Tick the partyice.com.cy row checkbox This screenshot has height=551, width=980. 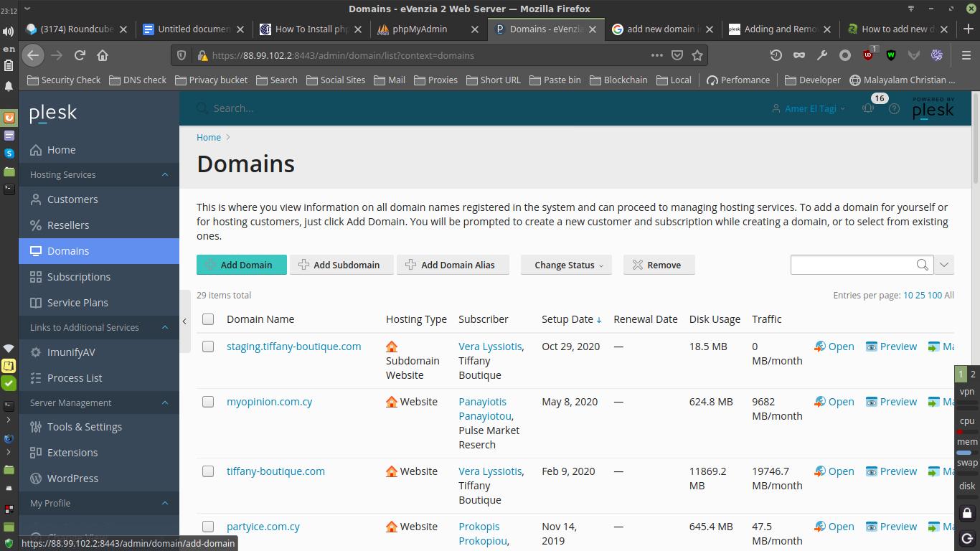click(x=208, y=527)
